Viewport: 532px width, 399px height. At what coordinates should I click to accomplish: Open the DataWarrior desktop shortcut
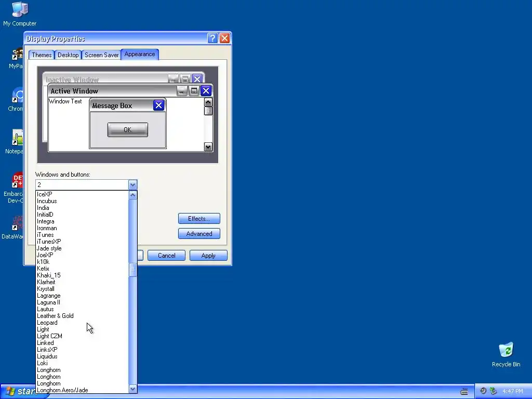(14, 227)
